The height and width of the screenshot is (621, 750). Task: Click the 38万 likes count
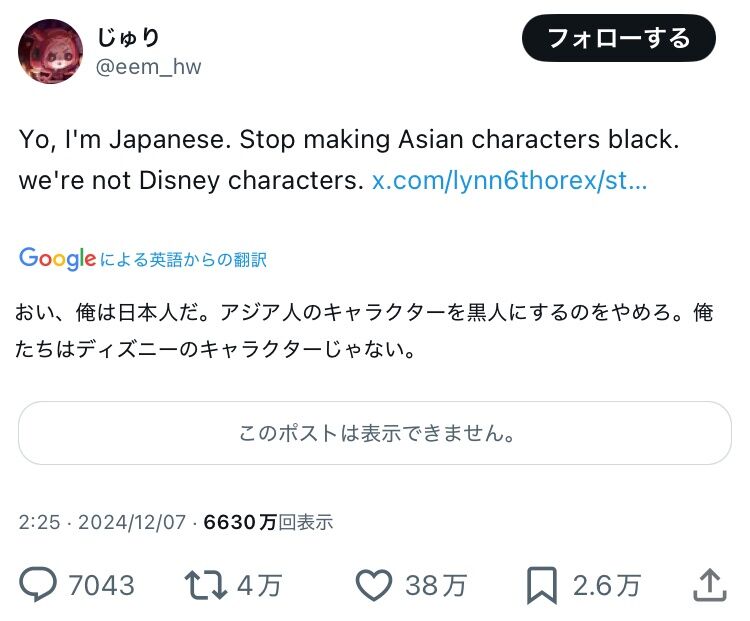pyautogui.click(x=436, y=585)
